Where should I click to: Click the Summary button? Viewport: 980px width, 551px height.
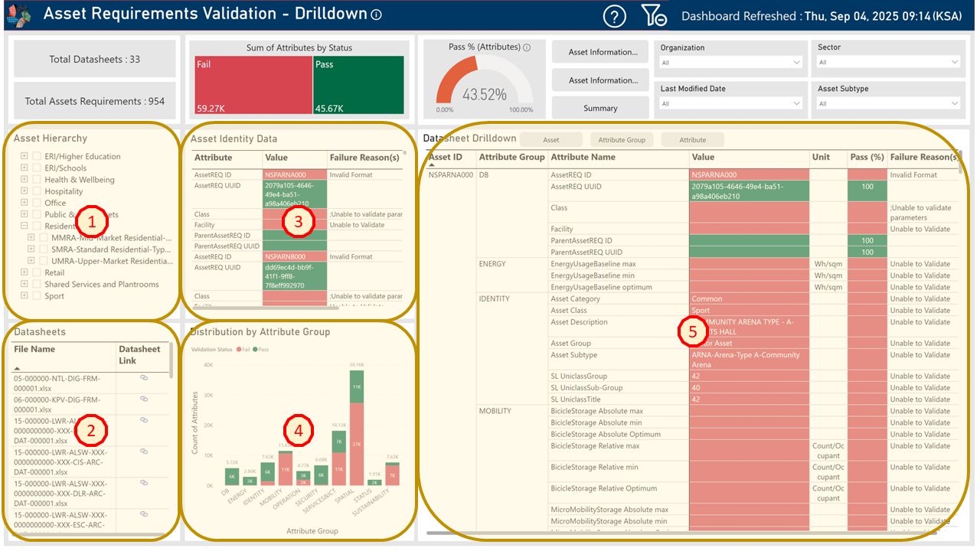(x=599, y=108)
